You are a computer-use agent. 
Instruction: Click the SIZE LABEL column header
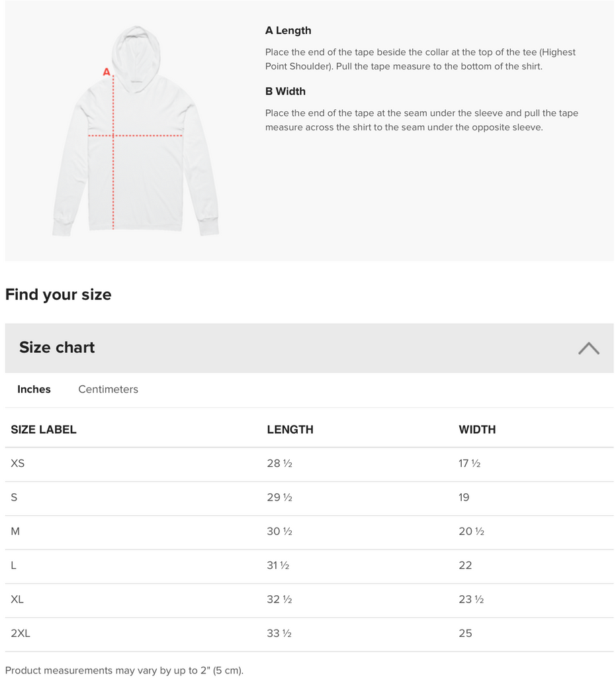tap(44, 430)
